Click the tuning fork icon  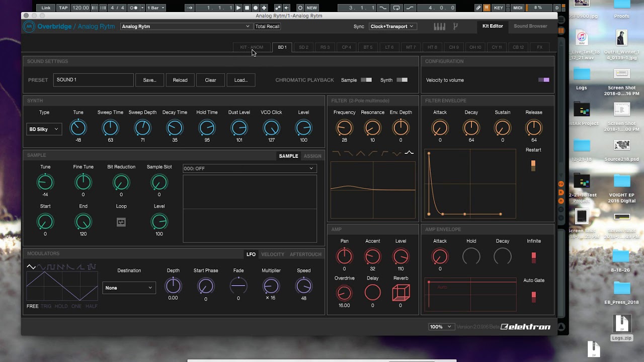[x=456, y=27]
